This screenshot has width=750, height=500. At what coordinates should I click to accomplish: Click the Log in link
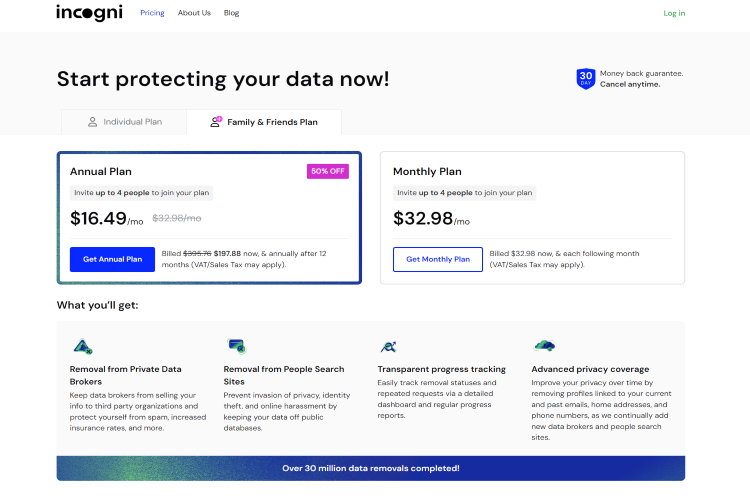coord(674,13)
